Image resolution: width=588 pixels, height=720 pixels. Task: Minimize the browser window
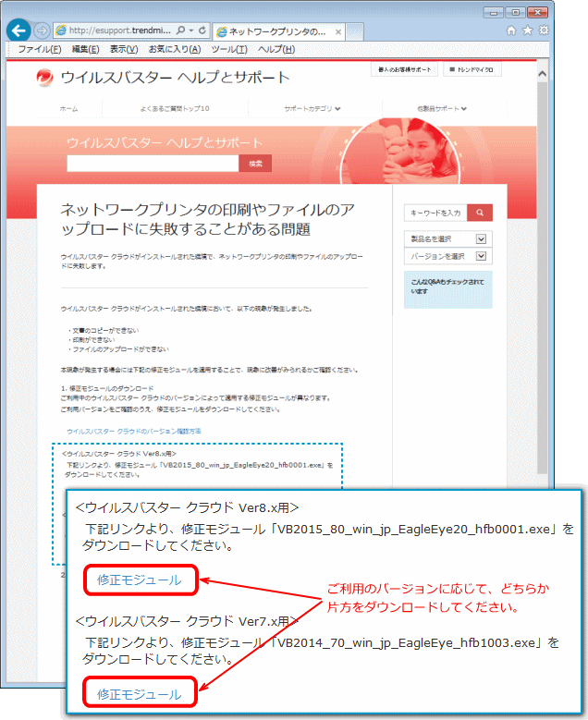click(494, 13)
